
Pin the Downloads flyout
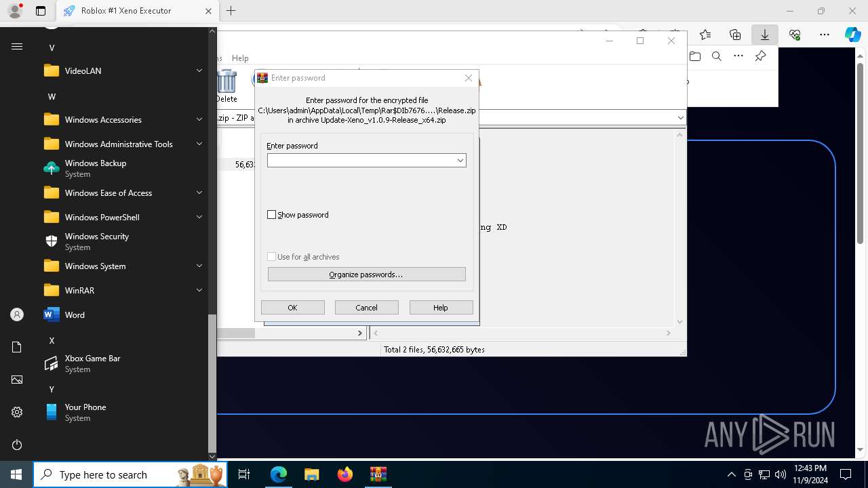760,56
